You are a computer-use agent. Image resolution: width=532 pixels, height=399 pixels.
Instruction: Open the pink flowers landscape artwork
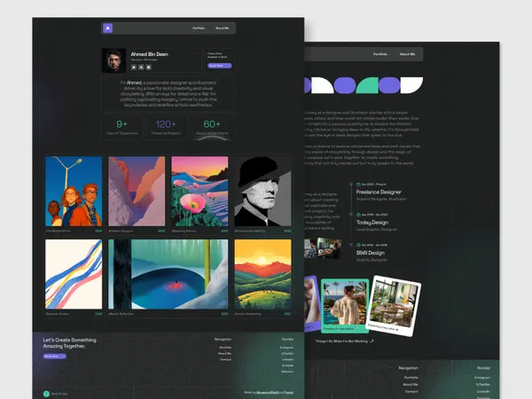point(199,192)
